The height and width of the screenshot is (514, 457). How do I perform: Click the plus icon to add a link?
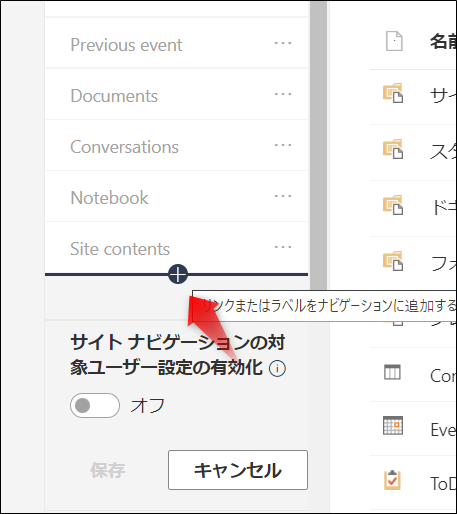[x=178, y=274]
